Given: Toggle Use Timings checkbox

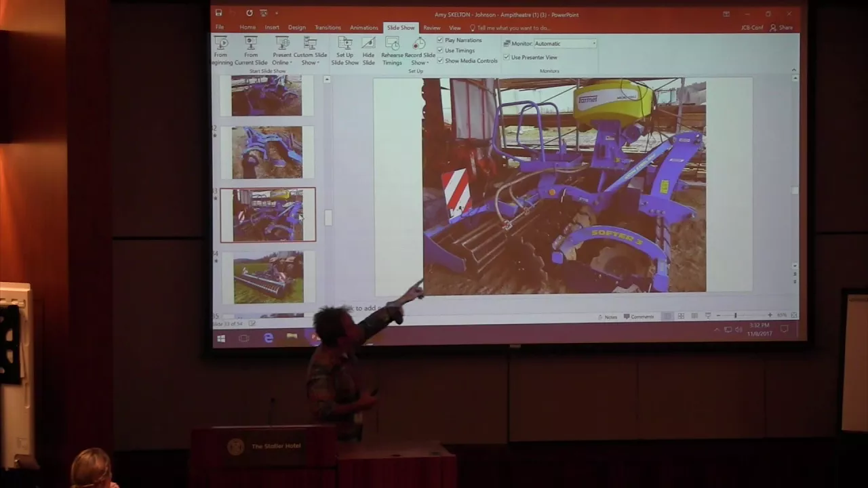Looking at the screenshot, I should (440, 50).
